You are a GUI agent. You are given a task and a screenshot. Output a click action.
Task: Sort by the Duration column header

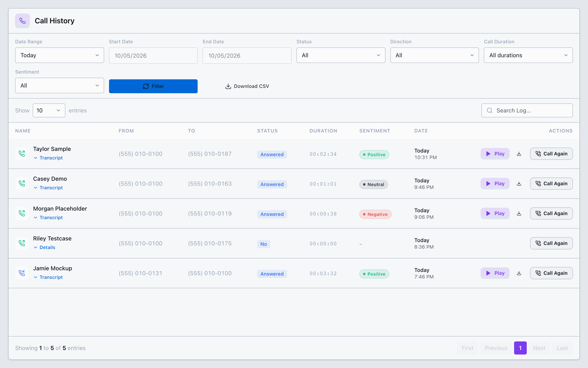pos(323,131)
